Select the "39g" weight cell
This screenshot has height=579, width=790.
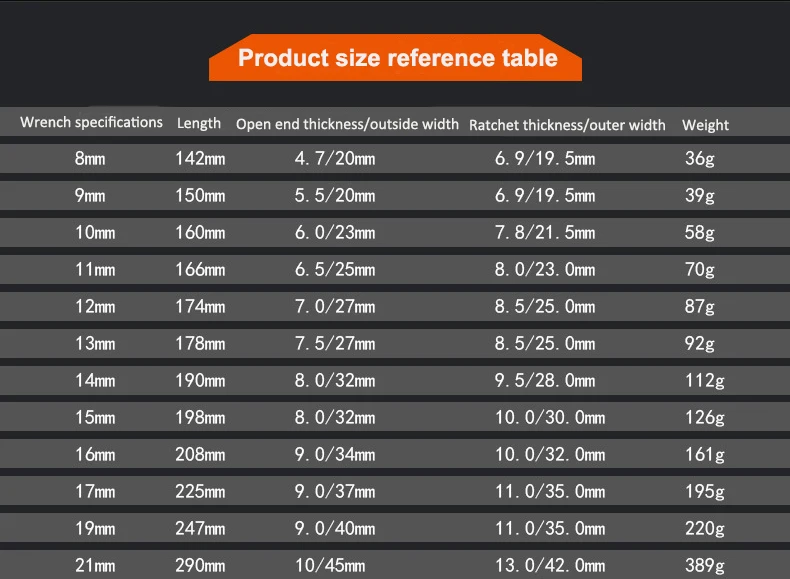coord(700,196)
